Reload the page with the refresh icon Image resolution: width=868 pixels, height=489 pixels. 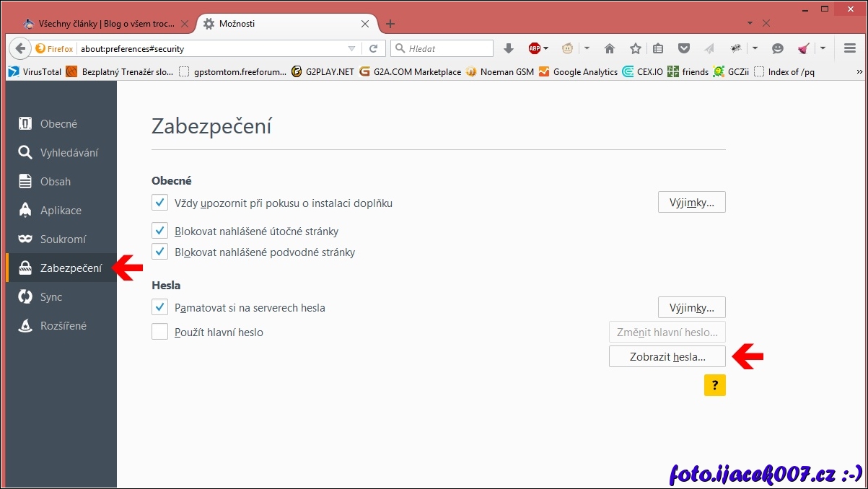(x=373, y=48)
